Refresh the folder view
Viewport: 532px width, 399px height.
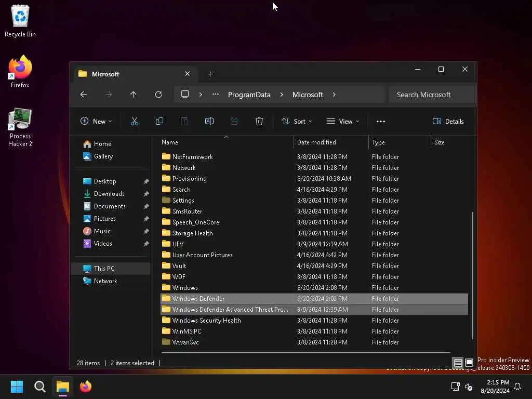click(158, 95)
